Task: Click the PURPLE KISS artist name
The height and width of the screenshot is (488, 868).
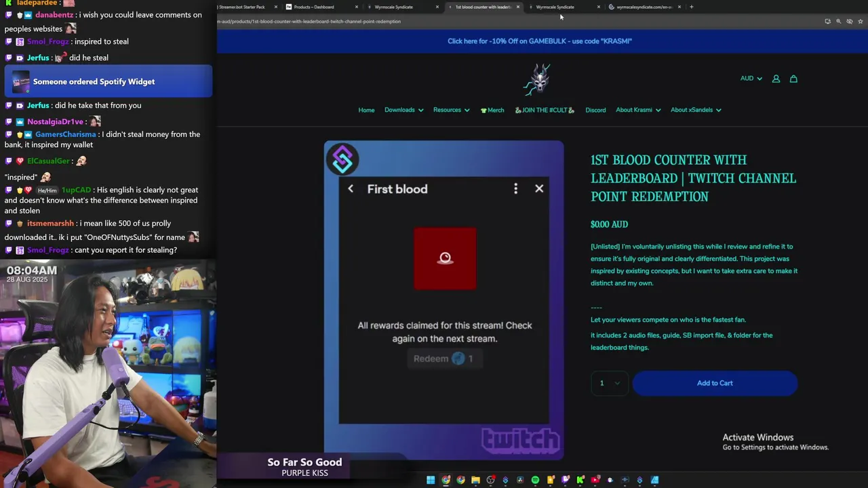Action: pos(304,473)
